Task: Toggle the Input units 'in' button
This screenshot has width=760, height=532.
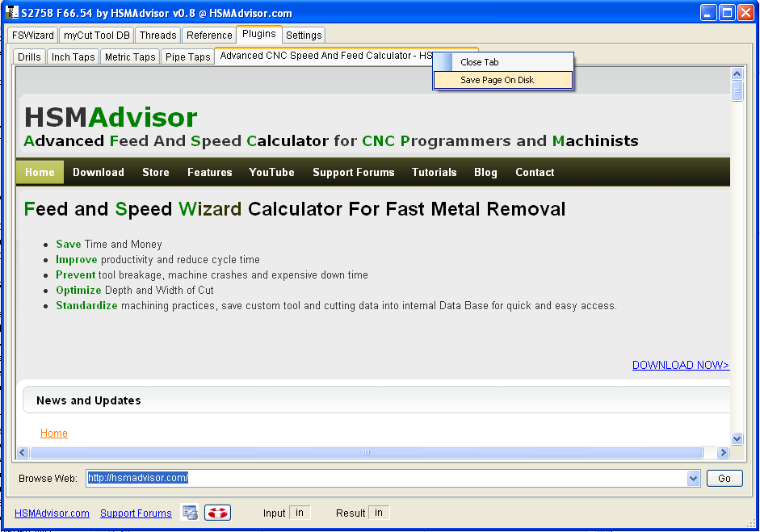Action: click(x=300, y=513)
